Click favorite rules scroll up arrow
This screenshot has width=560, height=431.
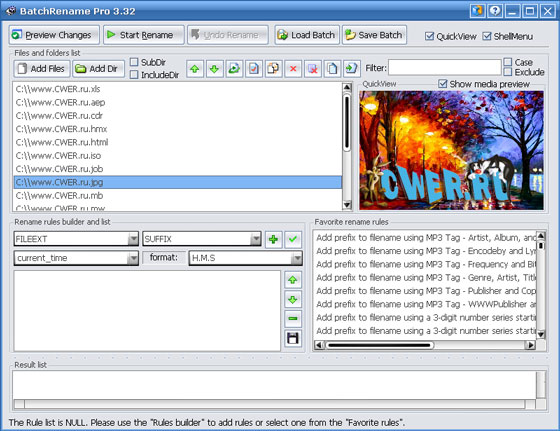(x=541, y=235)
